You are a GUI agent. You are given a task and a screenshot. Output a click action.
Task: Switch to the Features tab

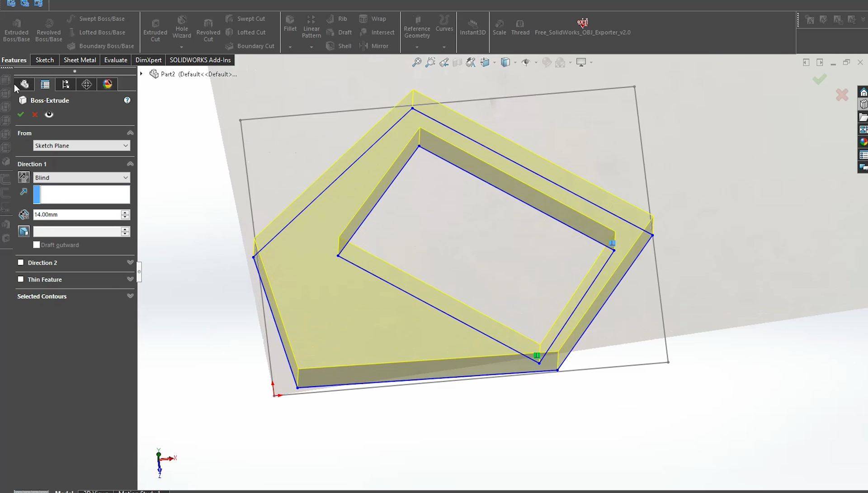(14, 60)
